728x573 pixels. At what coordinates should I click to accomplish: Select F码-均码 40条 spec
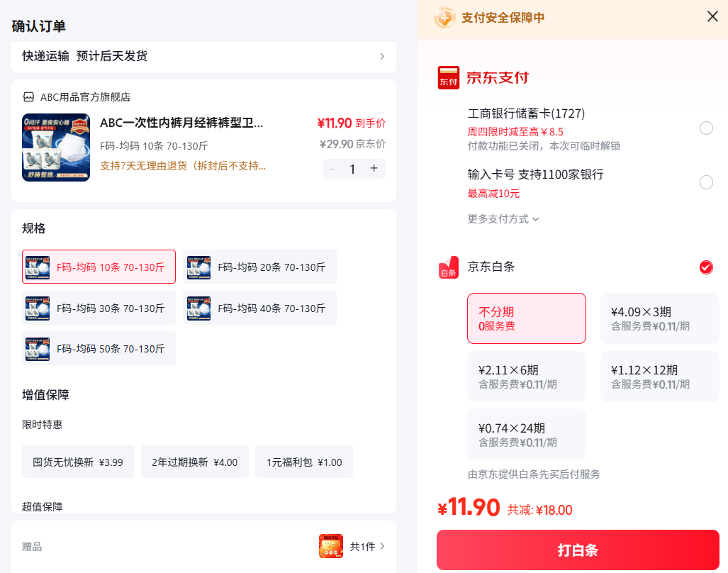259,308
